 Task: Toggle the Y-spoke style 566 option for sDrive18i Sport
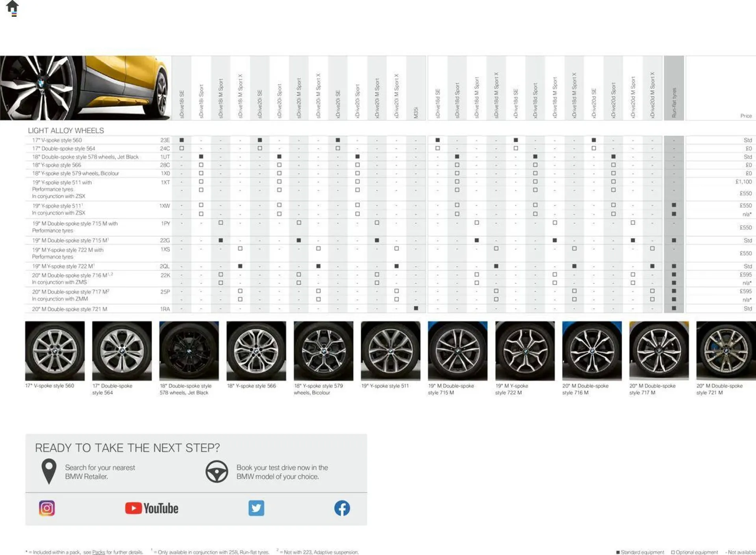coord(201,165)
